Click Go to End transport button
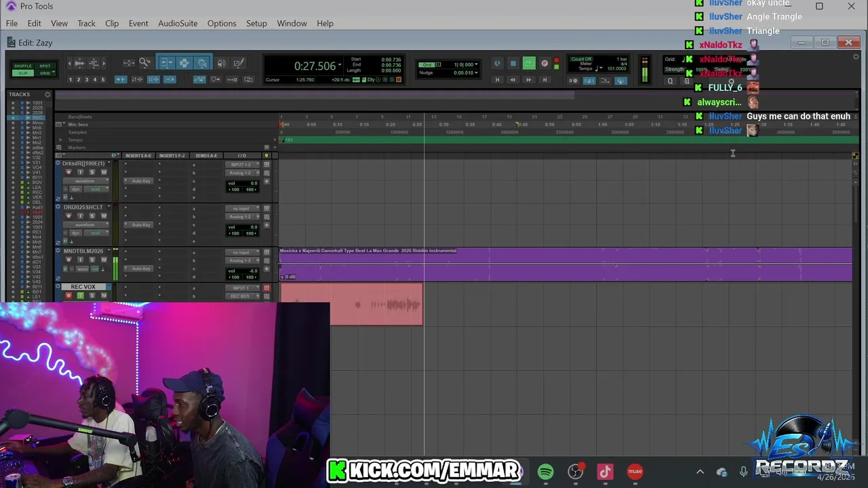This screenshot has width=868, height=488. point(545,79)
